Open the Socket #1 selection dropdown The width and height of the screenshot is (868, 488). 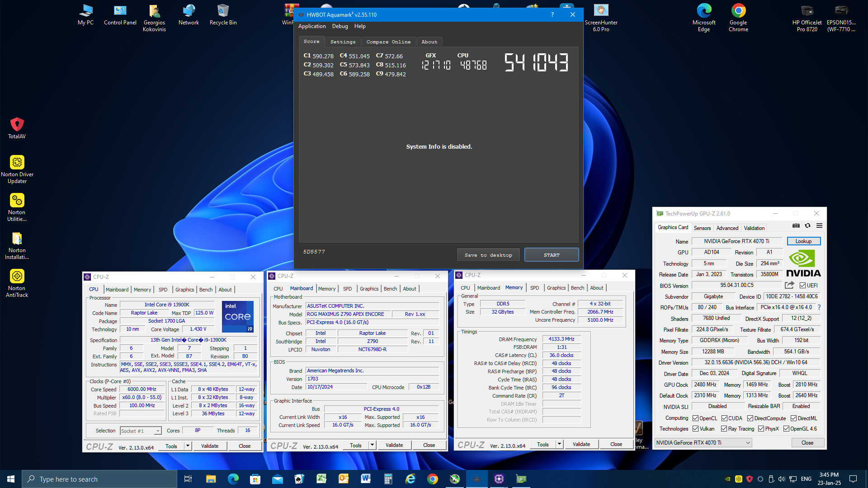(141, 431)
